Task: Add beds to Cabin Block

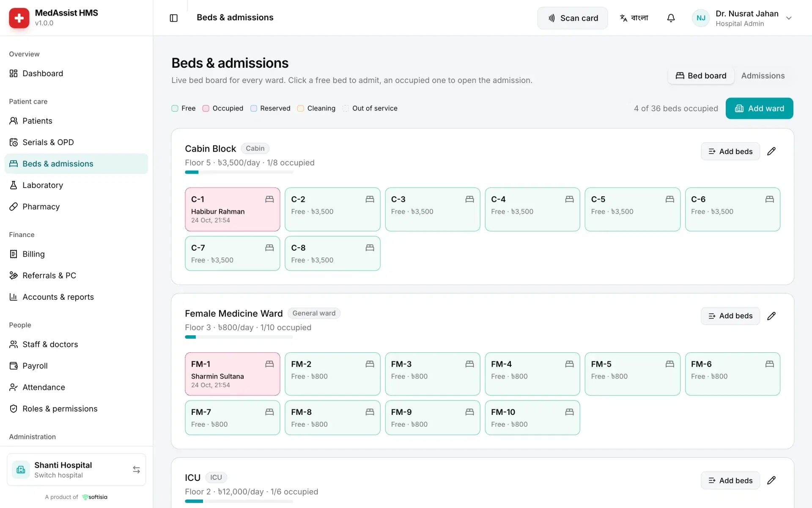Action: tap(730, 151)
